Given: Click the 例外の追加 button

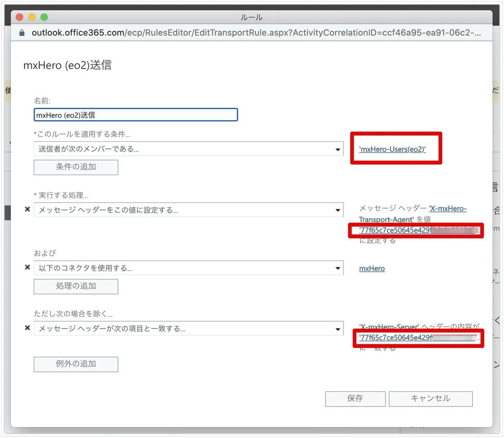Looking at the screenshot, I should click(x=76, y=364).
